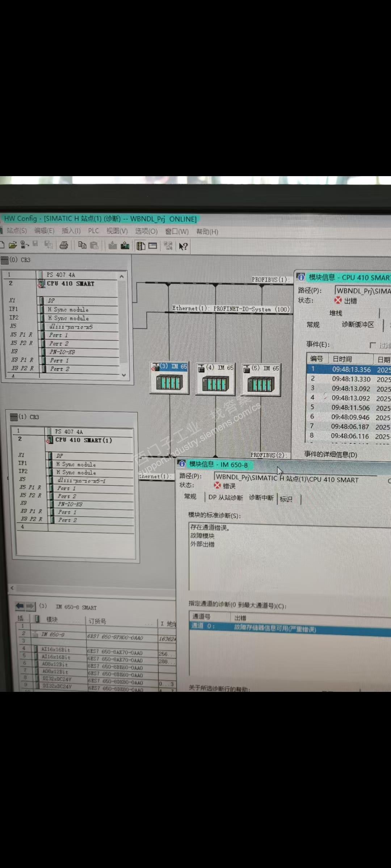Select PS 407 4A in rack (0)

(x=61, y=275)
